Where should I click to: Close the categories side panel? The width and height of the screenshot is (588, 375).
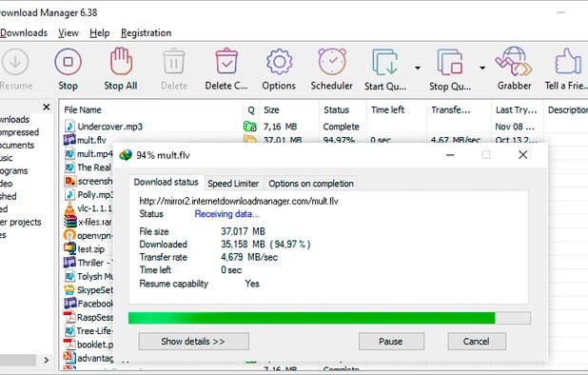[x=46, y=108]
